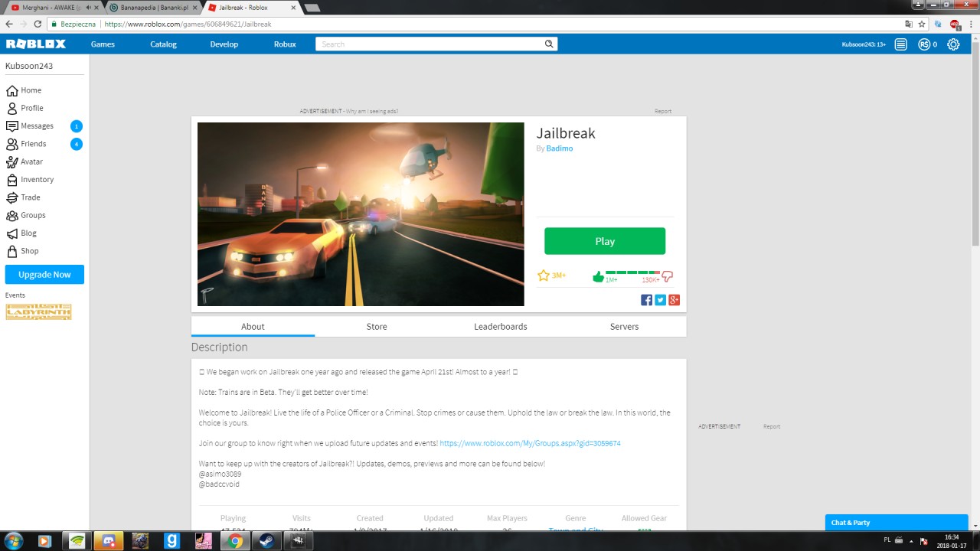
Task: Open the Develop menu item
Action: pyautogui.click(x=224, y=44)
